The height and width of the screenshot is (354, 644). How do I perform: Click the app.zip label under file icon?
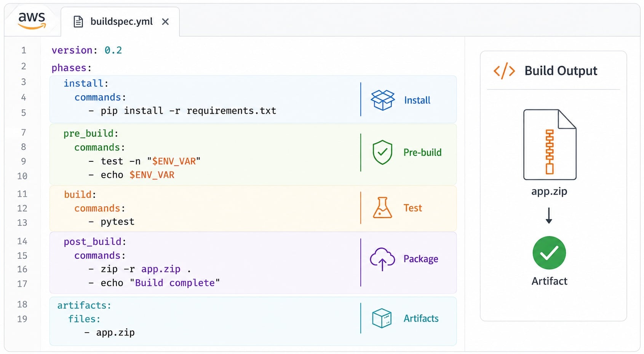549,191
